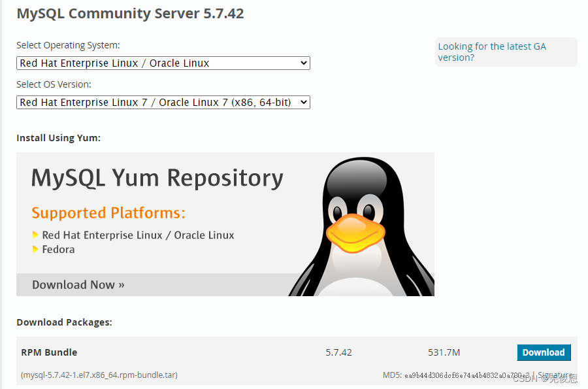
Task: Open the Select Operating System dropdown
Action: click(163, 63)
